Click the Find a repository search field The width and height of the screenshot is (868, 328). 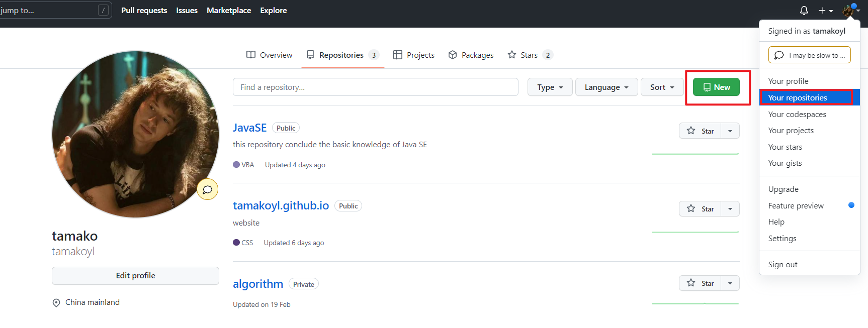coord(375,87)
